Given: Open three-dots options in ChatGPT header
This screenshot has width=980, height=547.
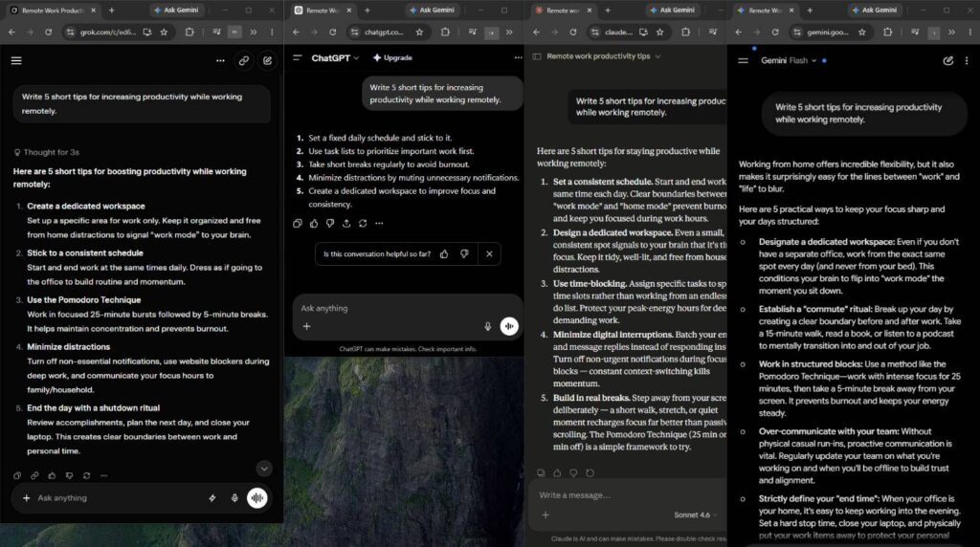Looking at the screenshot, I should pos(518,57).
